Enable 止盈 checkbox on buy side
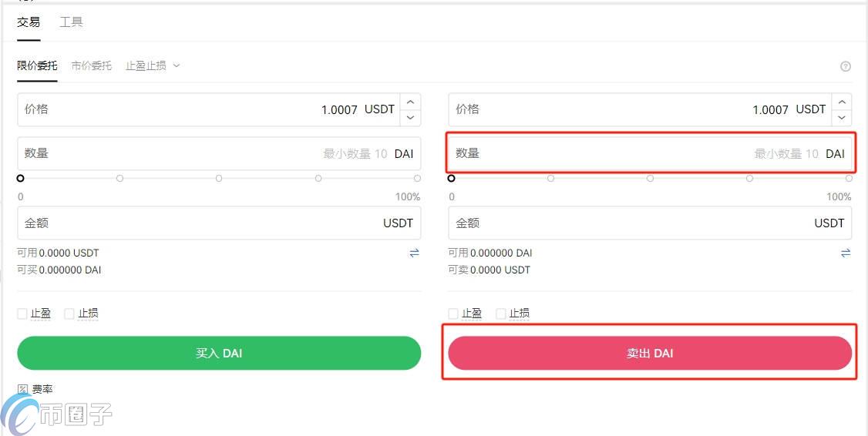Image resolution: width=868 pixels, height=436 pixels. tap(22, 314)
